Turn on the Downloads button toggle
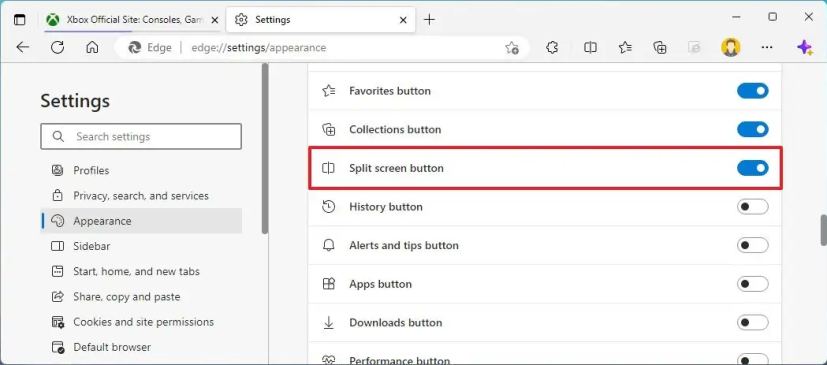Screen dimensions: 827x365 pos(753,322)
